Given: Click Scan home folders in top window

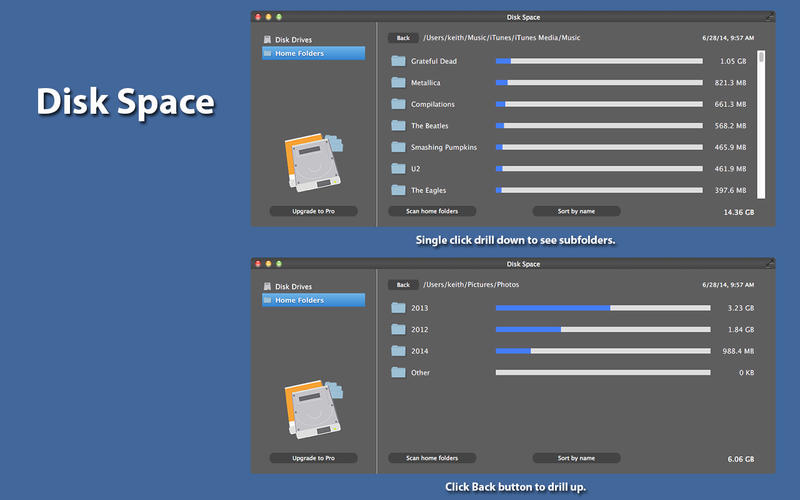Looking at the screenshot, I should (x=432, y=211).
